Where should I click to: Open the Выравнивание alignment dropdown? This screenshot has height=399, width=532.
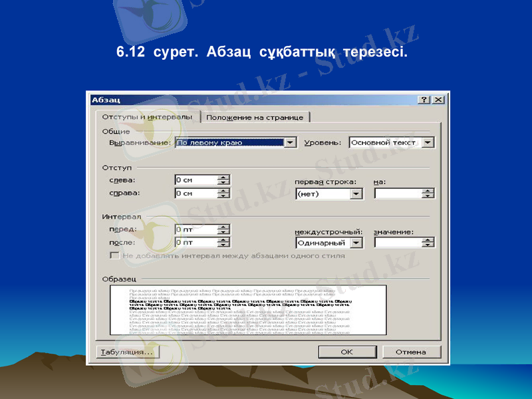point(290,142)
